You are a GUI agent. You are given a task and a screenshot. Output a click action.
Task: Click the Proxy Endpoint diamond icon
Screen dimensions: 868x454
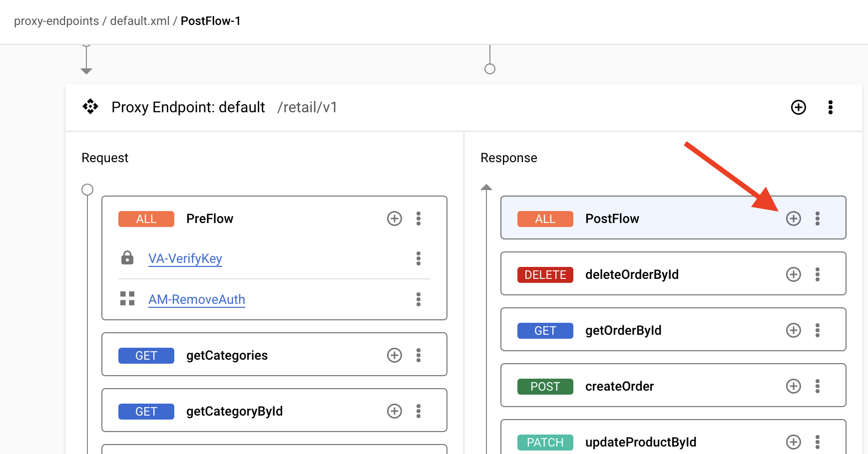click(90, 107)
